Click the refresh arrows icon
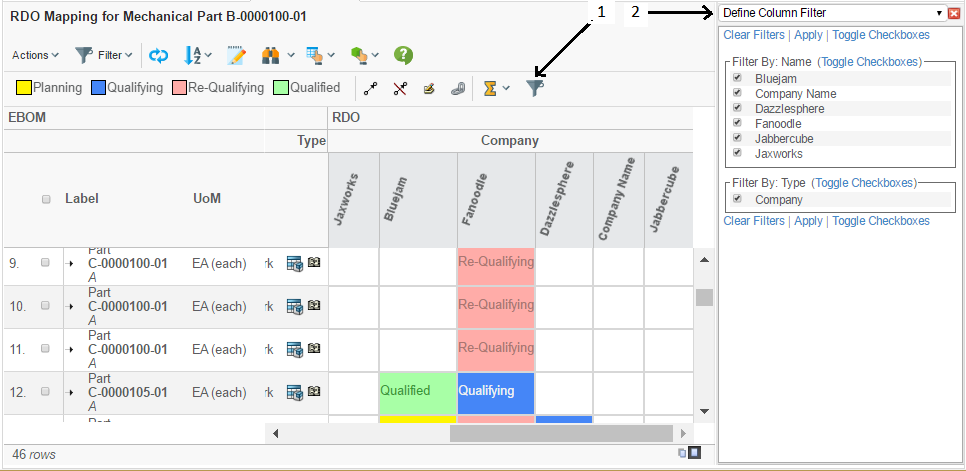Screen dimensions: 966x471 click(158, 55)
